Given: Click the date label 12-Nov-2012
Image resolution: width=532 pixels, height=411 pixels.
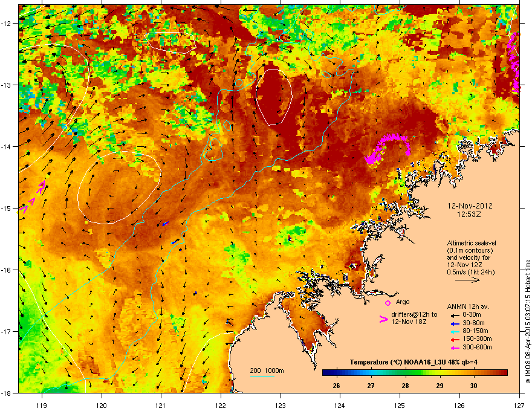Looking at the screenshot, I should (x=470, y=206).
